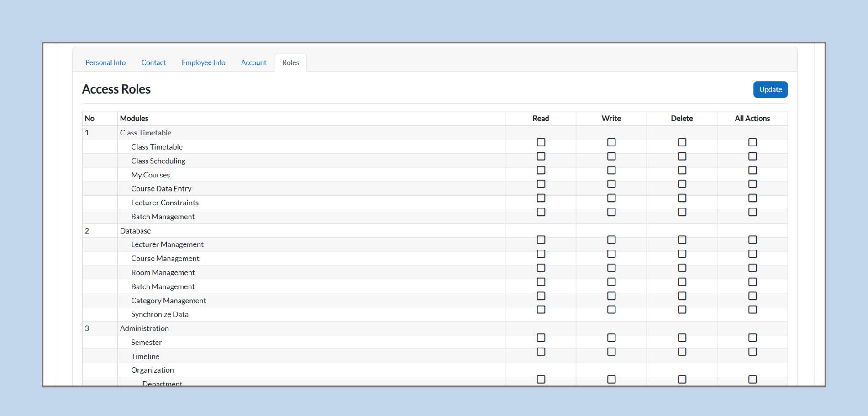This screenshot has width=868, height=416.
Task: Enable All Actions for Semester
Action: [x=752, y=338]
